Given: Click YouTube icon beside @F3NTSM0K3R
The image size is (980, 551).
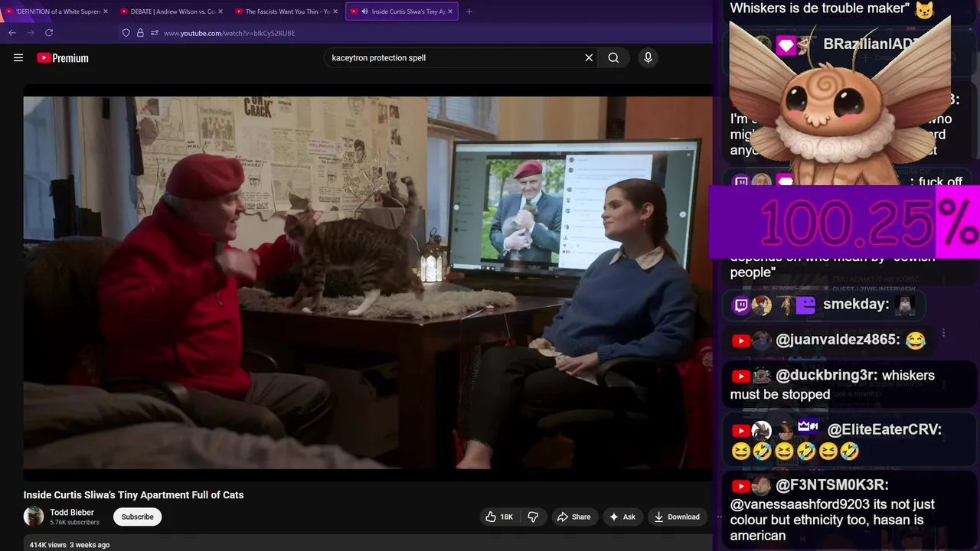Looking at the screenshot, I should [740, 486].
